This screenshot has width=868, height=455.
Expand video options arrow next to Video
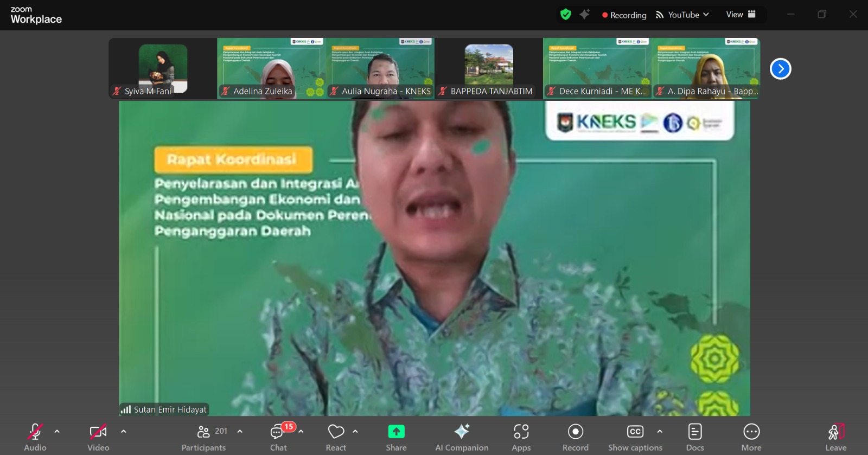[x=124, y=432]
